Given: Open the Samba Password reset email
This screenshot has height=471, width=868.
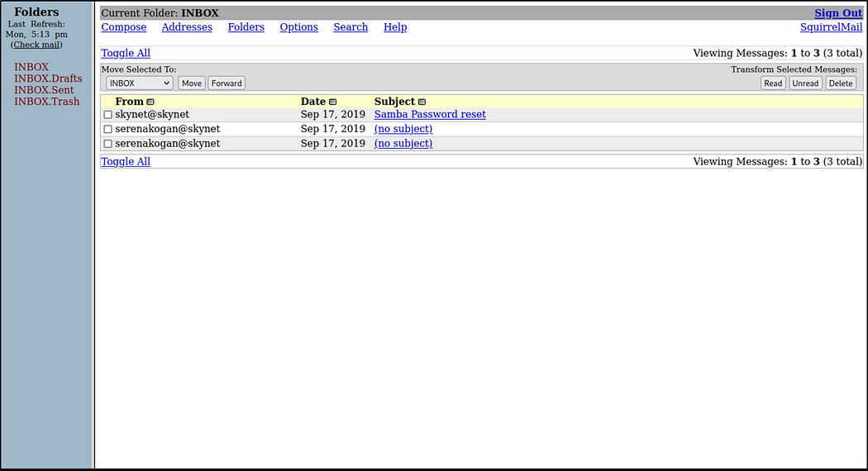Looking at the screenshot, I should click(x=430, y=115).
